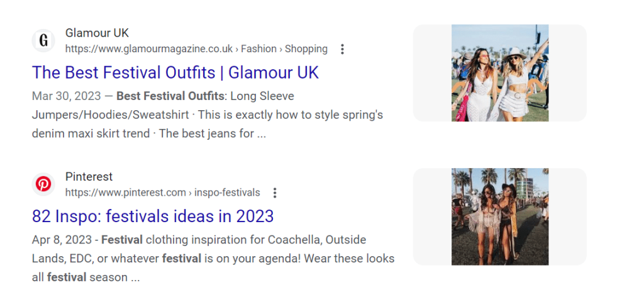Open the Glamour UK festival outfit thumbnail
This screenshot has height=292, width=644.
500,73
